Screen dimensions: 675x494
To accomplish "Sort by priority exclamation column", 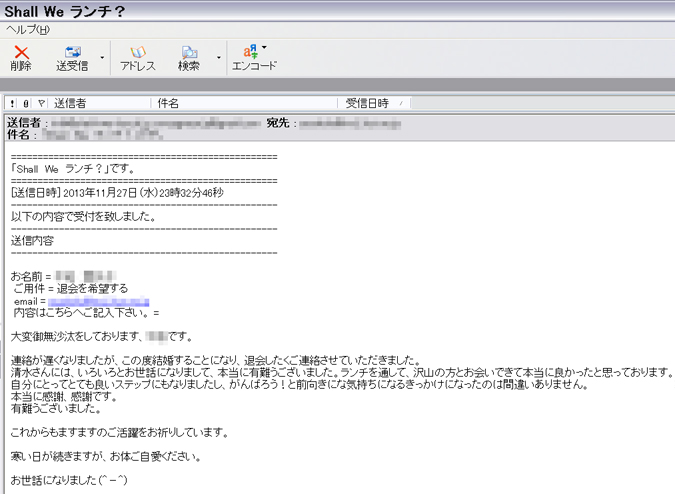I will coord(12,103).
